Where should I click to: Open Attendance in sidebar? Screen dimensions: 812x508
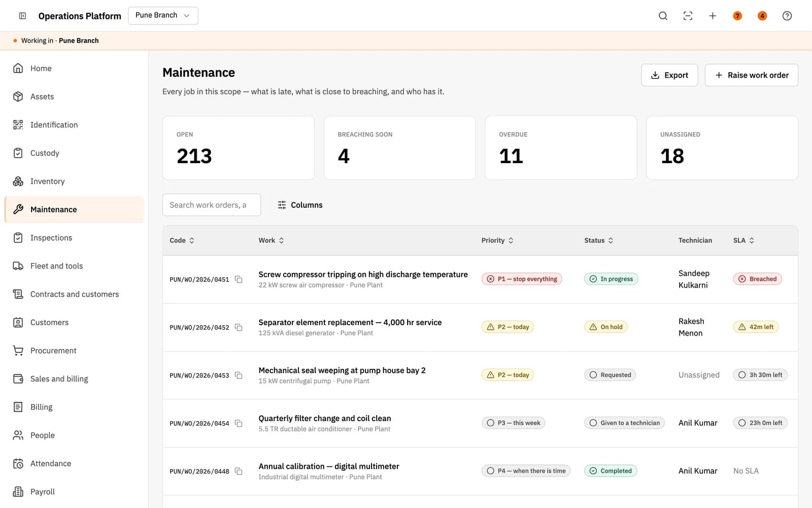coord(74,463)
